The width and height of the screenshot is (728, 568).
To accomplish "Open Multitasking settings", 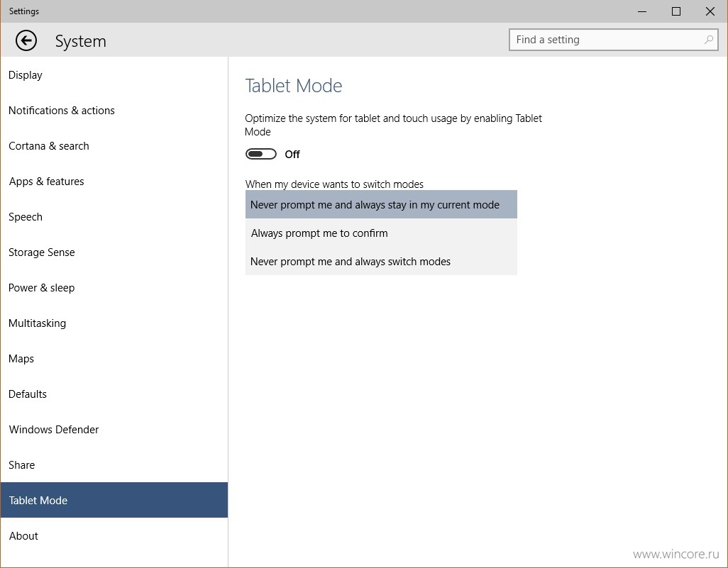I will point(114,323).
